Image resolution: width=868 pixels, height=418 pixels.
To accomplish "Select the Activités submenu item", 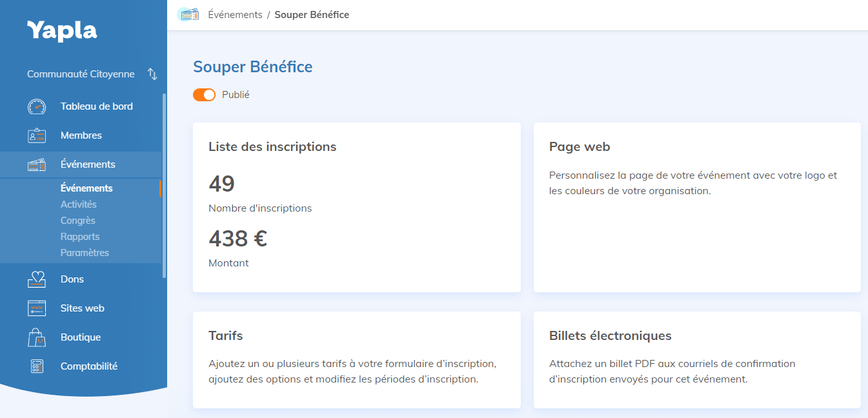I will pyautogui.click(x=78, y=204).
